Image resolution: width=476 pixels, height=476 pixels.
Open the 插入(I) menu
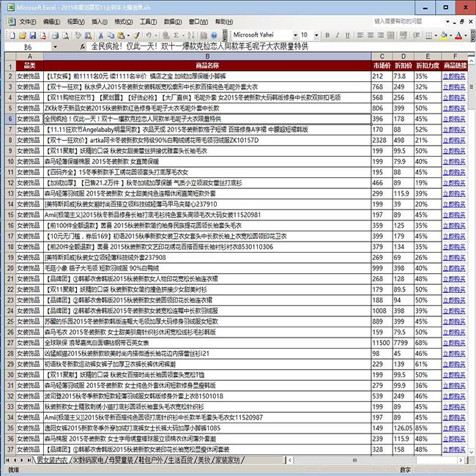[x=100, y=21]
